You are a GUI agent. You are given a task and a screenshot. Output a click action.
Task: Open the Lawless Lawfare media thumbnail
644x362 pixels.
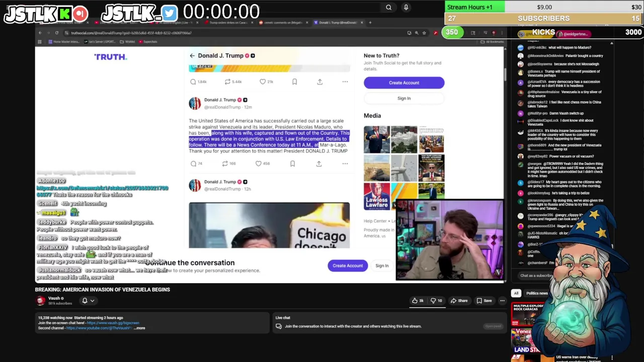pos(377,196)
